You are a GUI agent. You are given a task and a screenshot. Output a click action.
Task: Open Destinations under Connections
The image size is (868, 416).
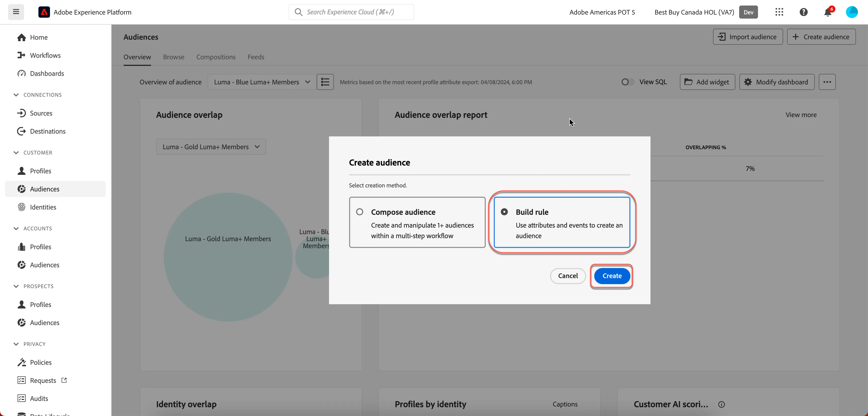pyautogui.click(x=47, y=131)
